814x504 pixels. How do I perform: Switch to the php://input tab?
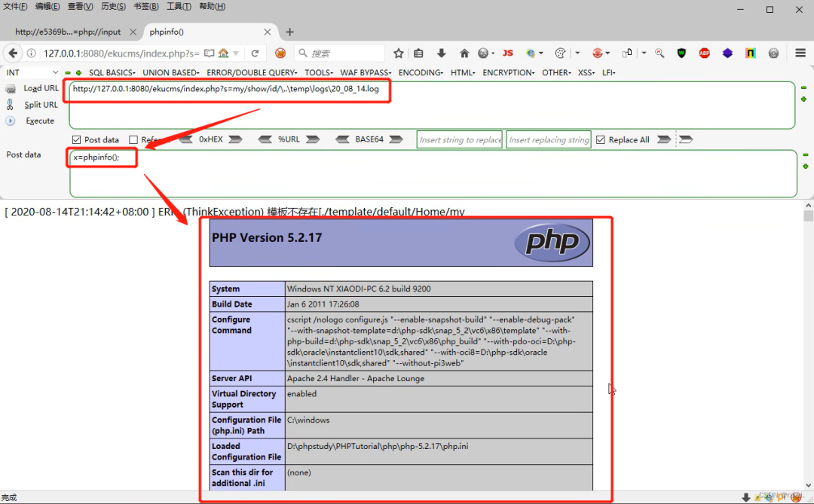click(x=68, y=32)
